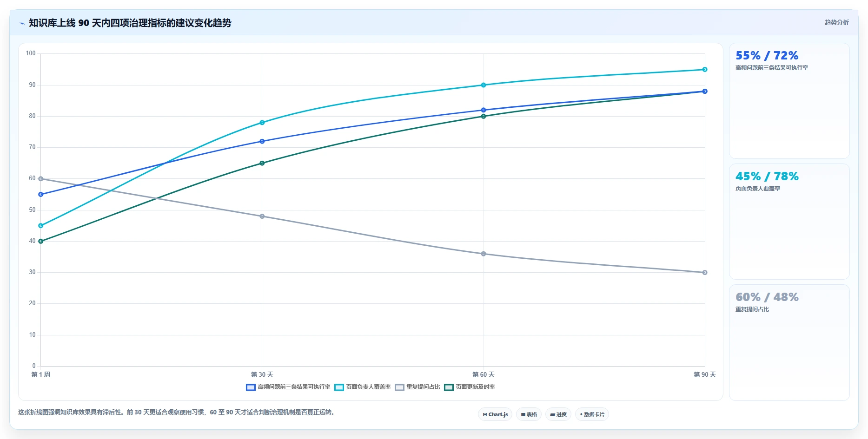Screen dimensions: 868x439
Task: Hide the 页面更新及时率 series via legend
Action: click(x=470, y=387)
